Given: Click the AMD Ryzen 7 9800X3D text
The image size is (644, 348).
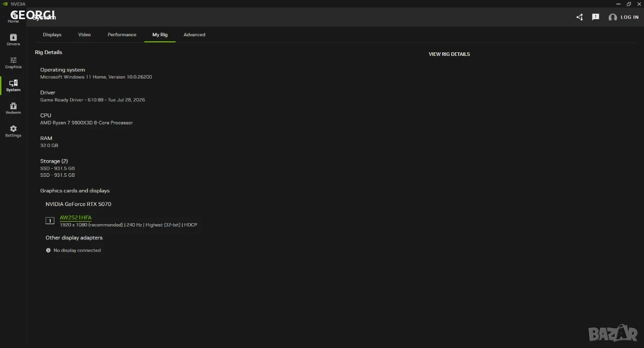Looking at the screenshot, I should tap(87, 123).
